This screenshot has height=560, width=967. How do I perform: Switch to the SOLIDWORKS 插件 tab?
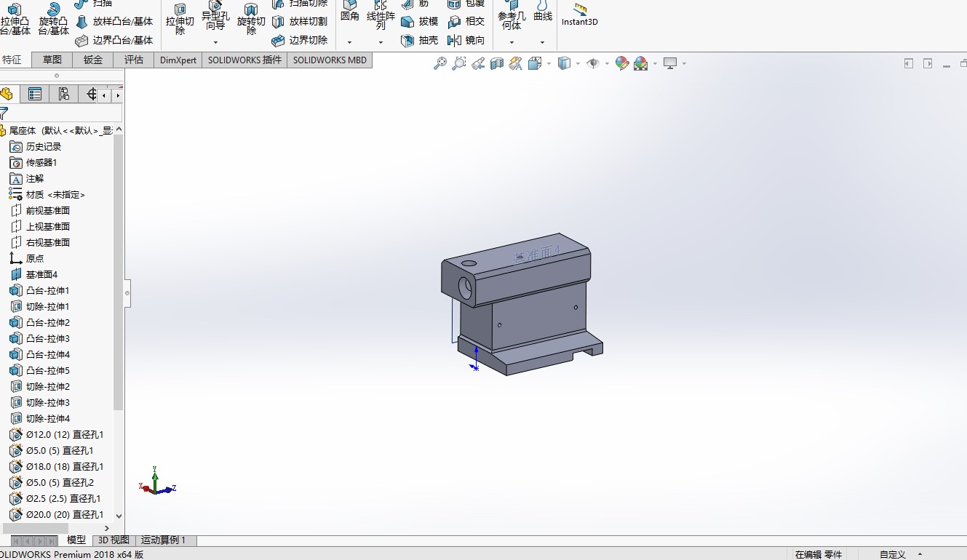(244, 60)
